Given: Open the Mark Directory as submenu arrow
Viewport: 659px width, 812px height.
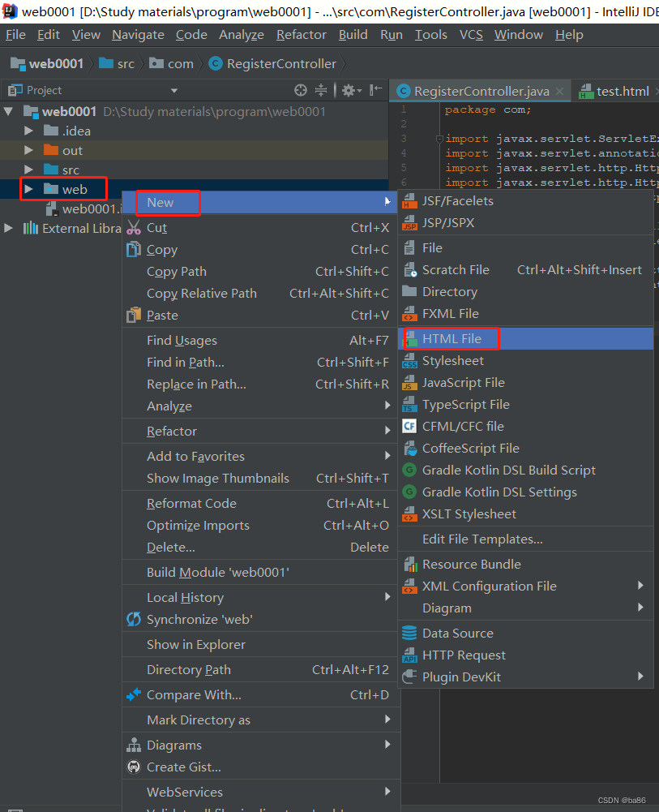Looking at the screenshot, I should tap(387, 720).
